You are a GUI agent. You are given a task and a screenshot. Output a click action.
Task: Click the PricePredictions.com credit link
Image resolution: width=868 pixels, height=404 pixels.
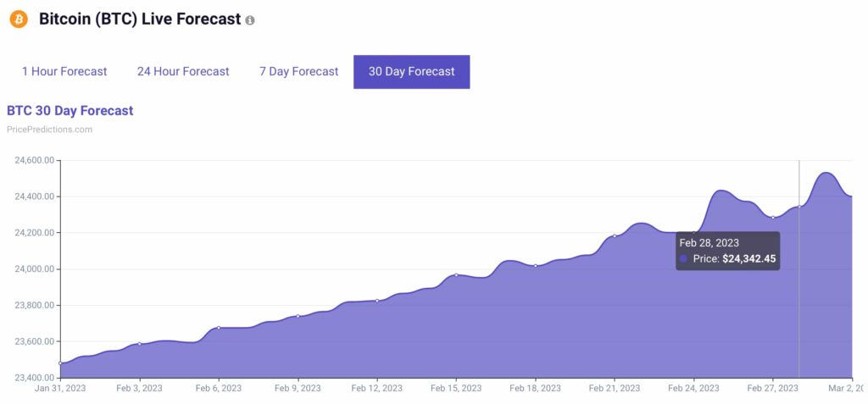point(49,130)
